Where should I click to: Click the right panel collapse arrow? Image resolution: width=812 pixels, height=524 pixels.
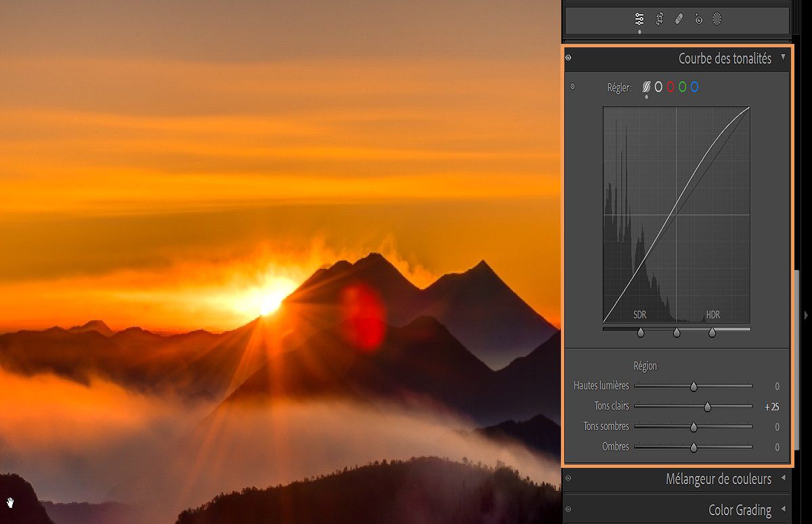click(x=806, y=315)
